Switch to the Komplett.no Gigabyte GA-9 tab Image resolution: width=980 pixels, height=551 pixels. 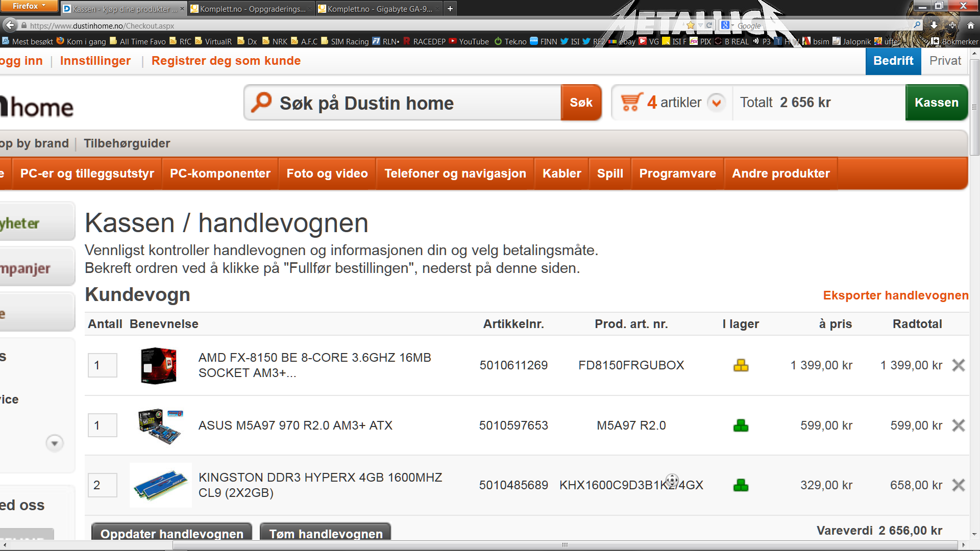379,9
